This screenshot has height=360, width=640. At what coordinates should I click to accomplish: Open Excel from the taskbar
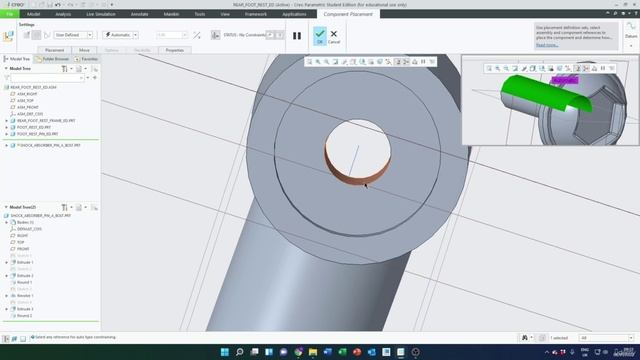pyautogui.click(x=342, y=352)
